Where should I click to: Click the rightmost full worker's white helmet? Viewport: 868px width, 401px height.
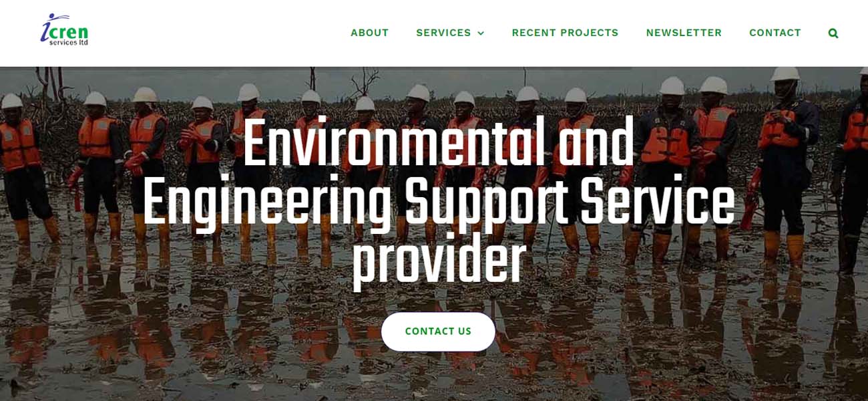tap(785, 74)
